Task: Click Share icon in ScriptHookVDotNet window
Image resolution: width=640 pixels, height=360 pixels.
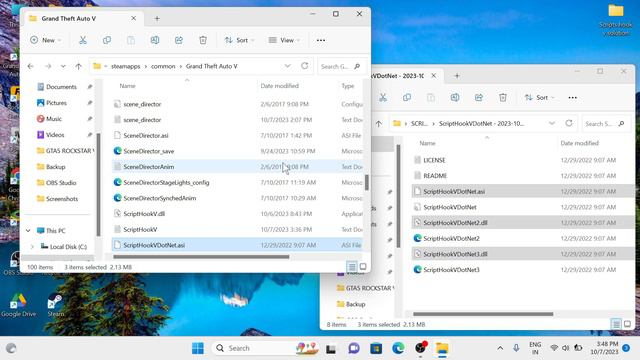Action: click(479, 98)
